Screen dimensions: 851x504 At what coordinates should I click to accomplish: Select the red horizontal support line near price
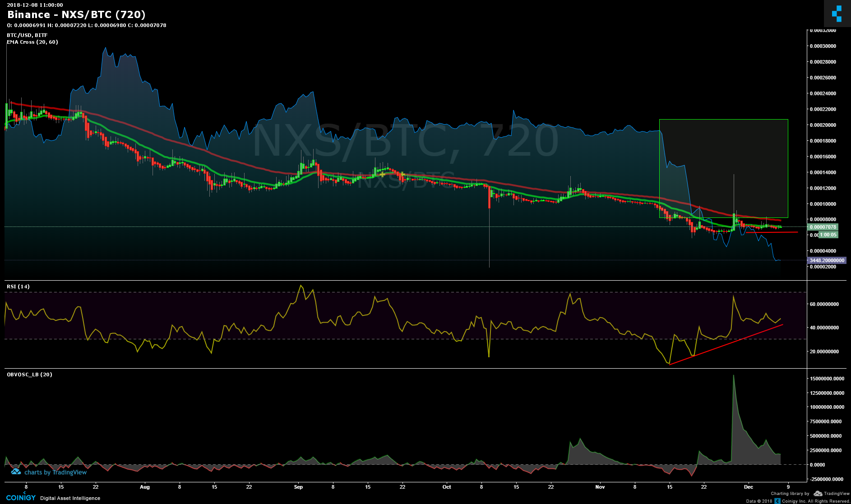772,232
